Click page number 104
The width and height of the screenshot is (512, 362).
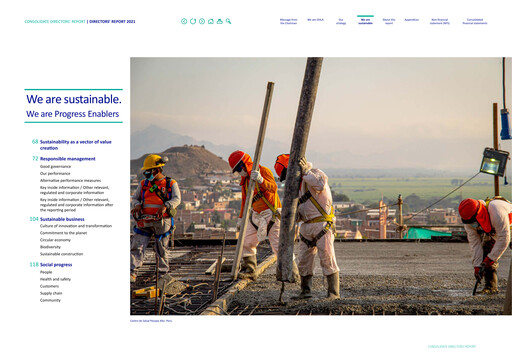point(34,219)
